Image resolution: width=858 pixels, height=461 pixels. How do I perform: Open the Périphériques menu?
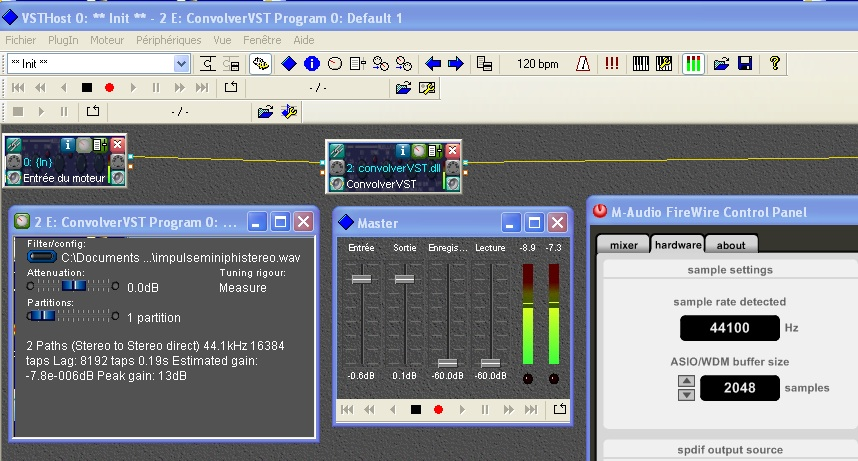click(169, 40)
